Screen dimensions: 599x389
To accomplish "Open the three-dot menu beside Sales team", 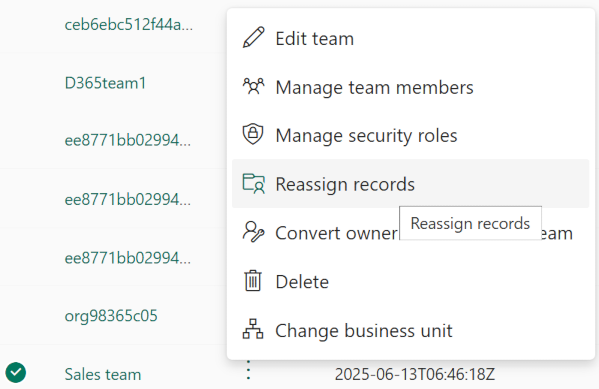I will 249,370.
